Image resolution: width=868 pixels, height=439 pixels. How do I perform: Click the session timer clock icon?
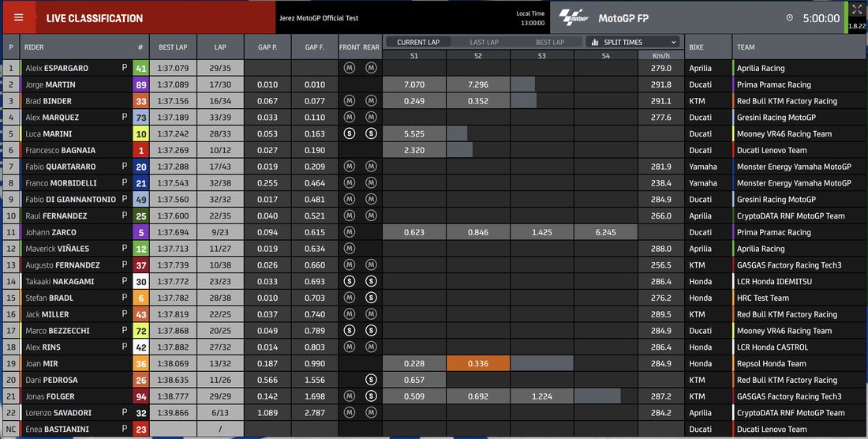(789, 17)
